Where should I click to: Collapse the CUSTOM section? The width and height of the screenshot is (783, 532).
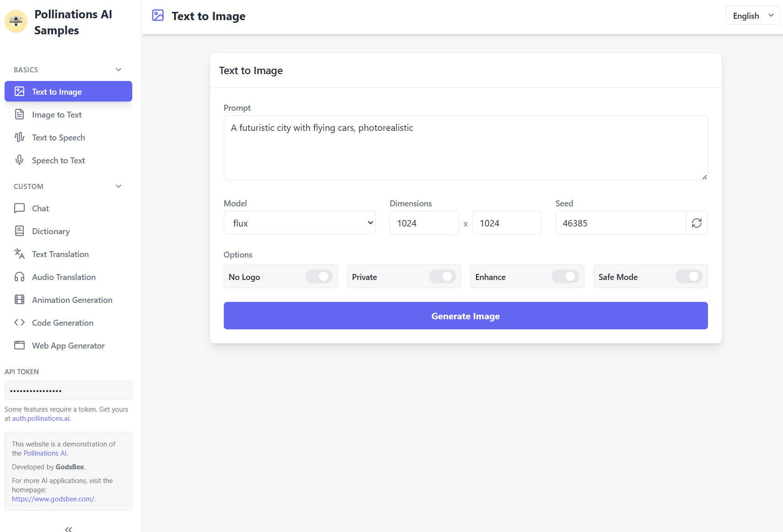click(68, 186)
